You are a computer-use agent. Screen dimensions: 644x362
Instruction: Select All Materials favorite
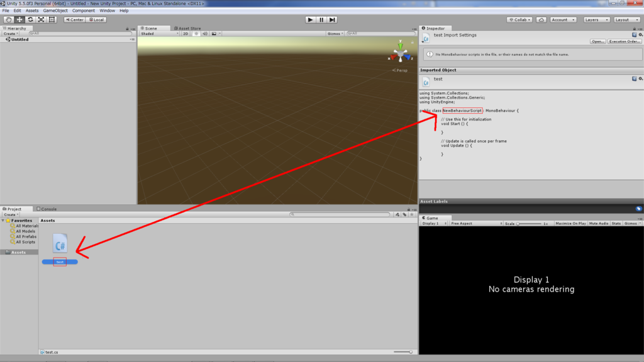[25, 226]
